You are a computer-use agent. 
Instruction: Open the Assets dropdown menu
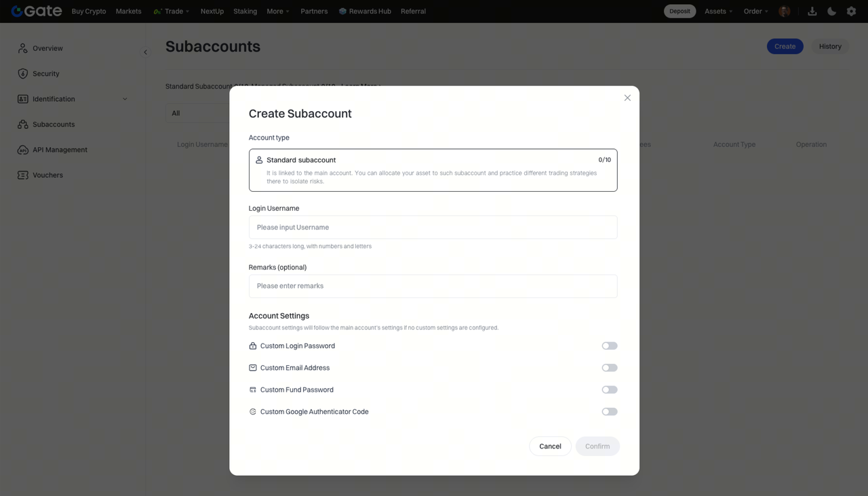point(718,11)
